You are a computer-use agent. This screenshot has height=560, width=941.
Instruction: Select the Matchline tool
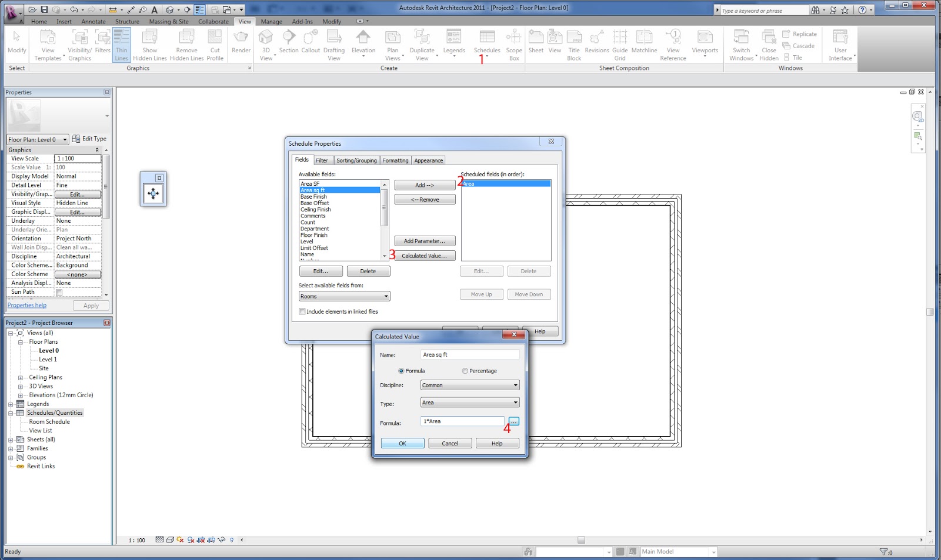pos(645,44)
